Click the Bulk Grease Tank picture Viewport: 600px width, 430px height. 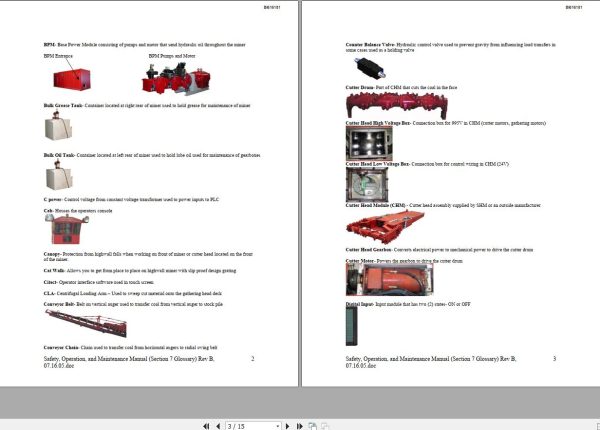[58, 125]
